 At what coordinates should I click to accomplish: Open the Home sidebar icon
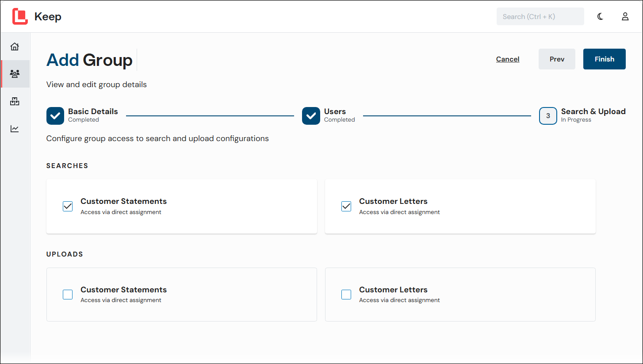pyautogui.click(x=15, y=46)
